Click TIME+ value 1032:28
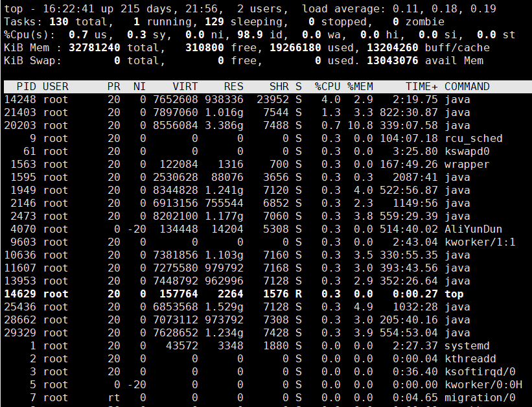532x407 pixels. (415, 307)
